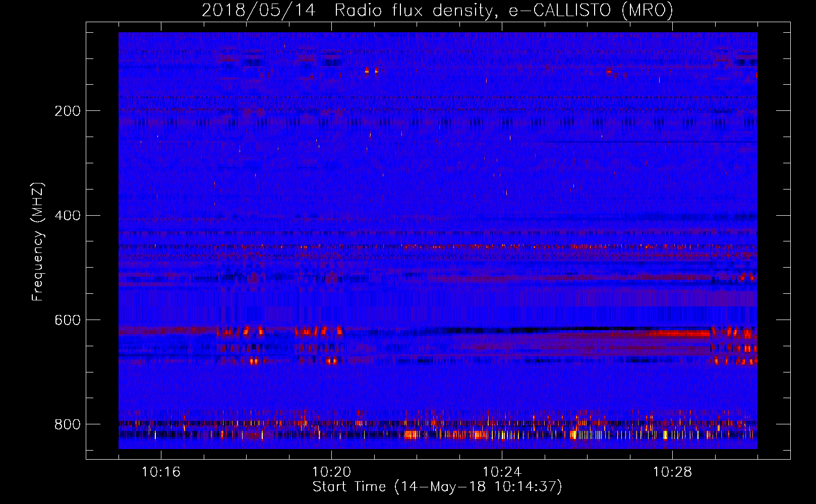Click the 10:16 time tick label
The width and height of the screenshot is (816, 504).
[x=161, y=472]
